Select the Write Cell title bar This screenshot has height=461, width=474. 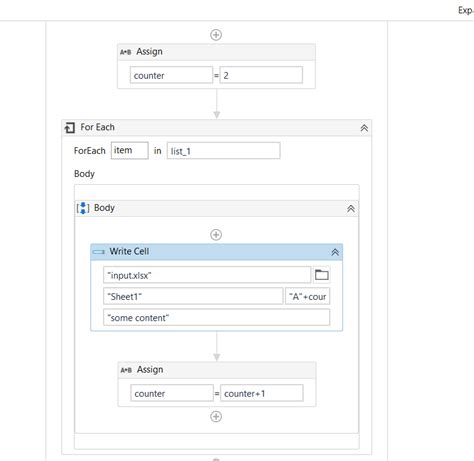[x=217, y=252]
